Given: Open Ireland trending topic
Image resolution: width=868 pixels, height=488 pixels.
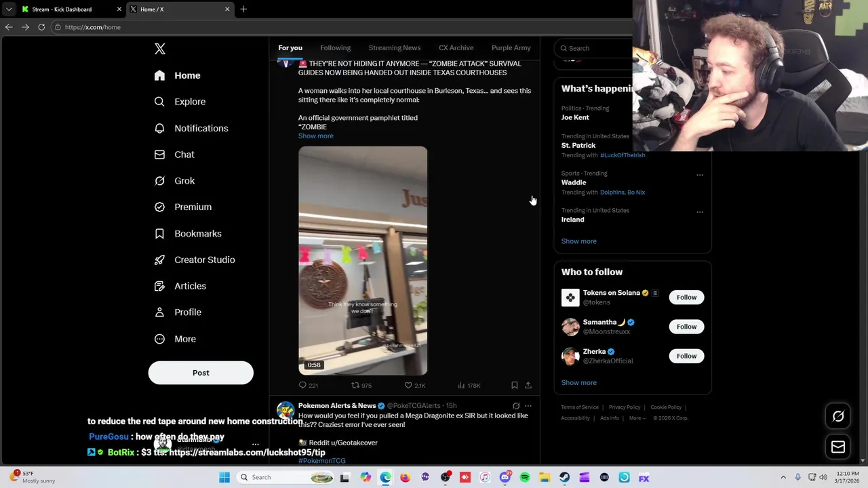Looking at the screenshot, I should tap(573, 220).
